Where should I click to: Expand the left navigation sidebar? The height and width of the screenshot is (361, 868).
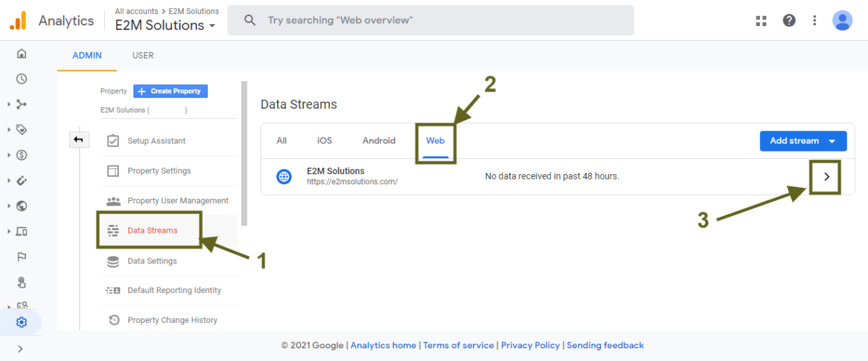point(21,348)
